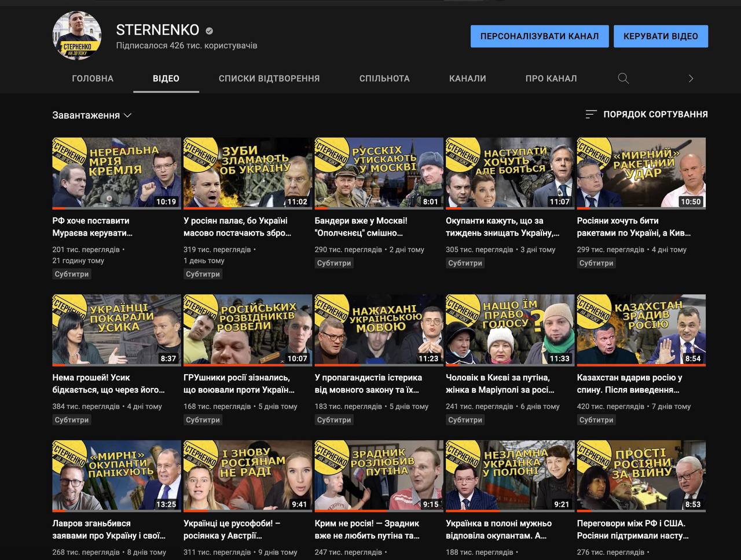Open thumbnail "НАЖАХАНІ УКРАЇНСЬКОЮ МОВОЮ"
Viewport: 741px width, 560px height.
point(379,330)
